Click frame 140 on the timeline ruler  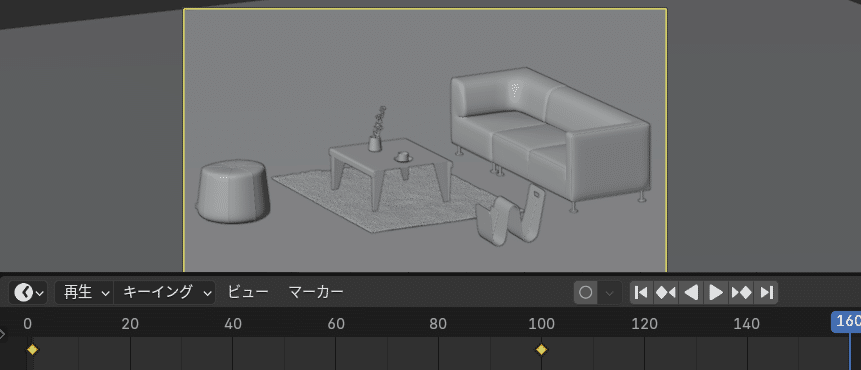747,323
